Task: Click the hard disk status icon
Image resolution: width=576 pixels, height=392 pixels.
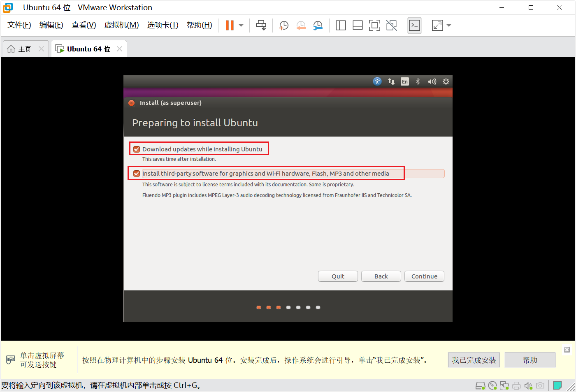Action: click(480, 386)
